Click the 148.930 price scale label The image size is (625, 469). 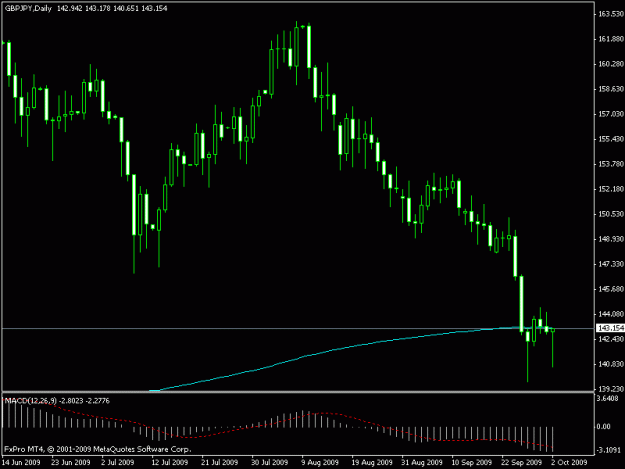tap(611, 239)
